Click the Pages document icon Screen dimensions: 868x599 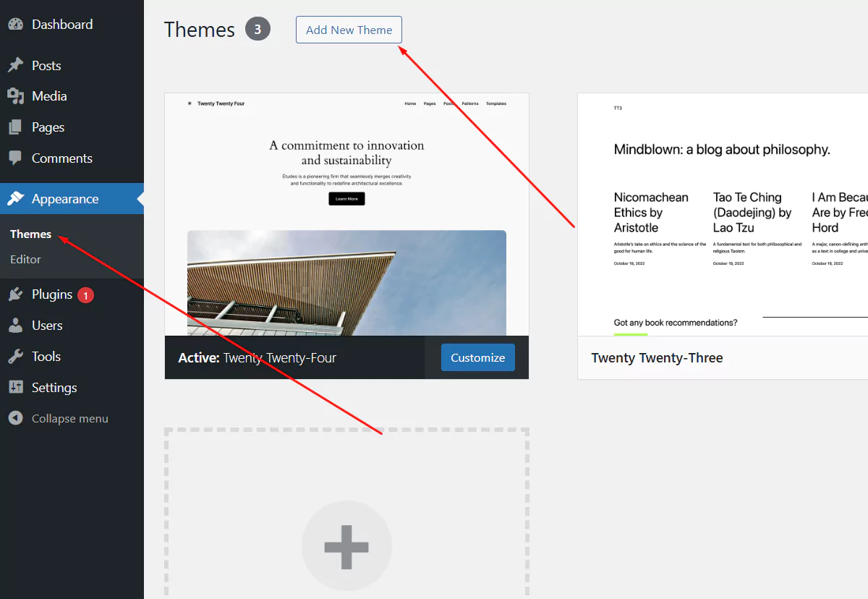pos(16,127)
